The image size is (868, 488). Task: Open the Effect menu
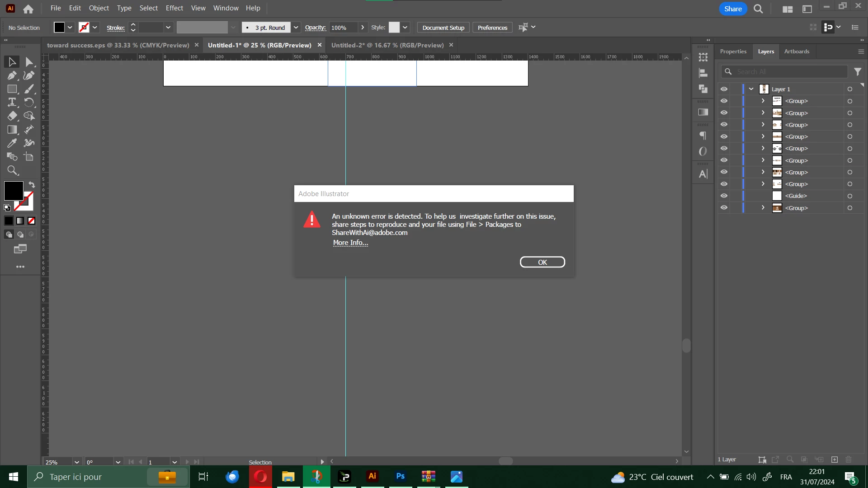[x=174, y=8]
